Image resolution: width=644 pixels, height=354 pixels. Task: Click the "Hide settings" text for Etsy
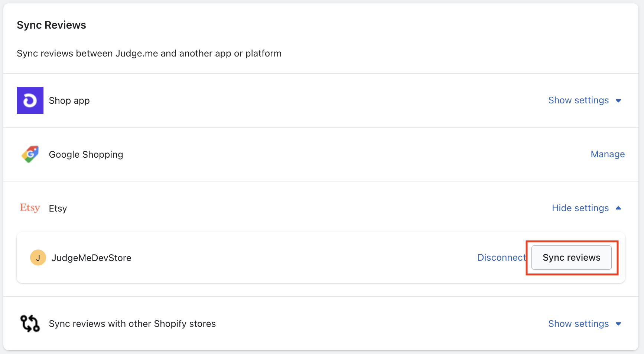click(x=580, y=208)
